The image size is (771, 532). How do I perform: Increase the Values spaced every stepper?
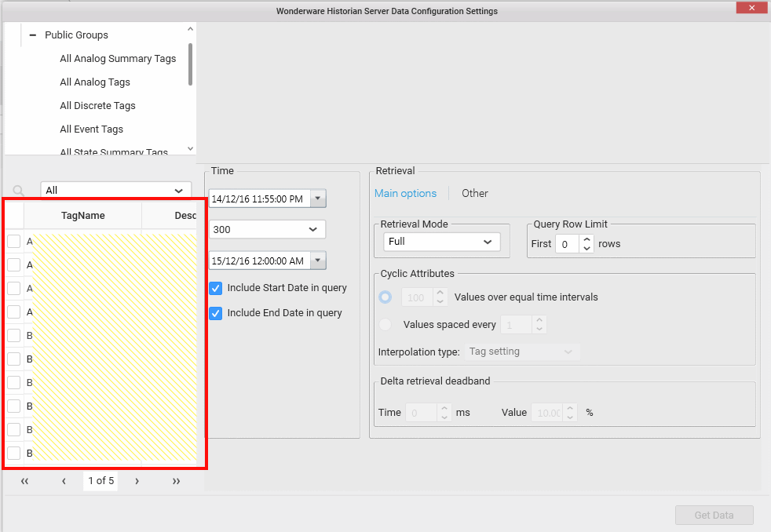coord(539,320)
